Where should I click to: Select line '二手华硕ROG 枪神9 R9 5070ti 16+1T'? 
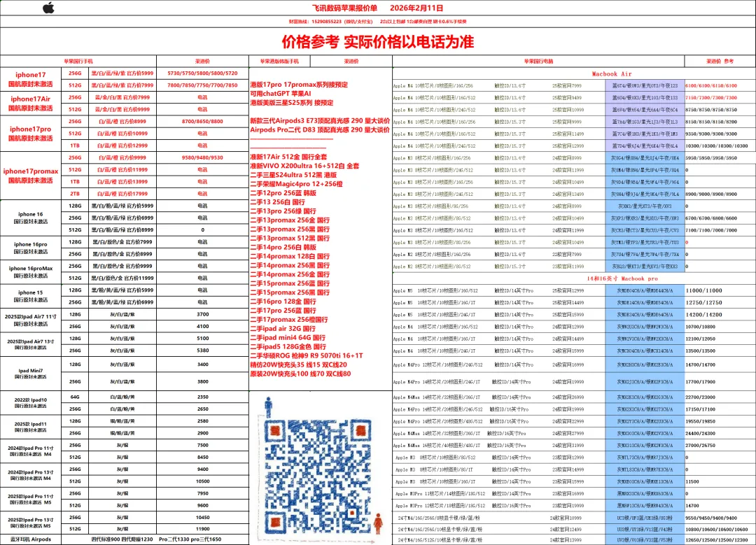coord(307,355)
